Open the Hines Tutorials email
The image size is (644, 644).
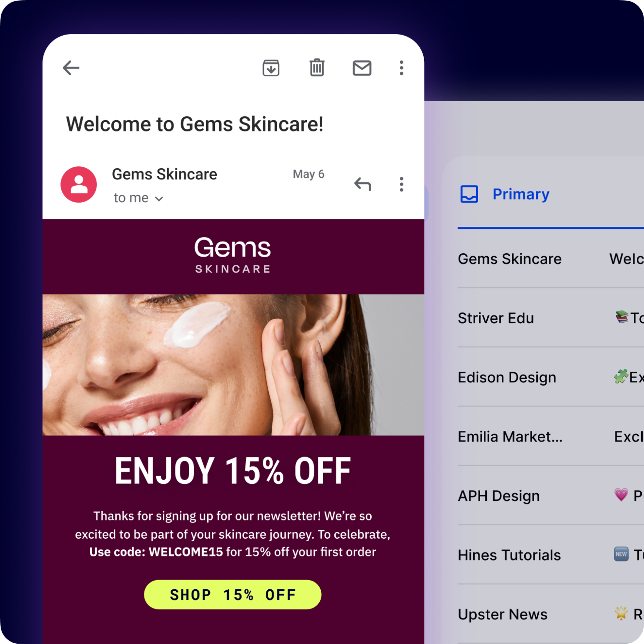click(x=551, y=555)
